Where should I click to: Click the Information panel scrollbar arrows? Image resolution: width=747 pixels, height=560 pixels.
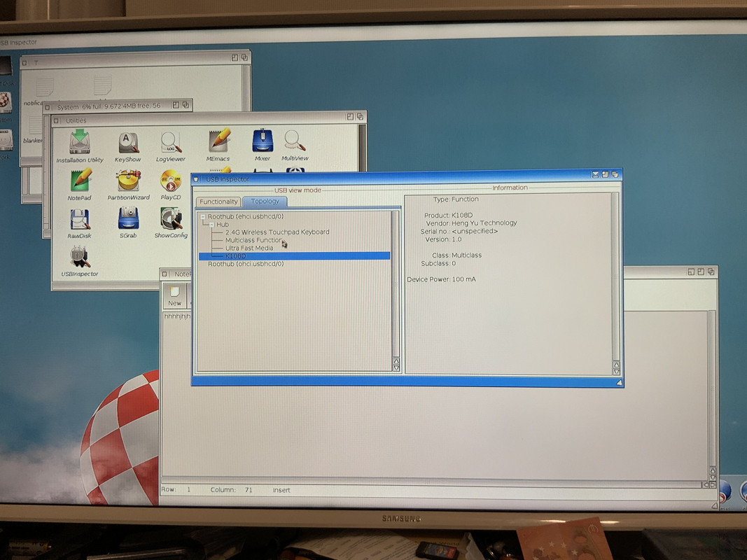pyautogui.click(x=616, y=368)
